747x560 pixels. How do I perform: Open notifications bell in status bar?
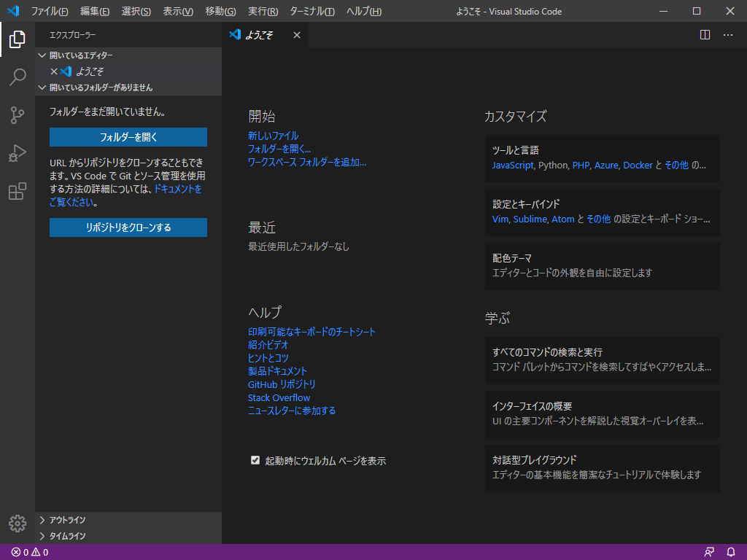(731, 553)
